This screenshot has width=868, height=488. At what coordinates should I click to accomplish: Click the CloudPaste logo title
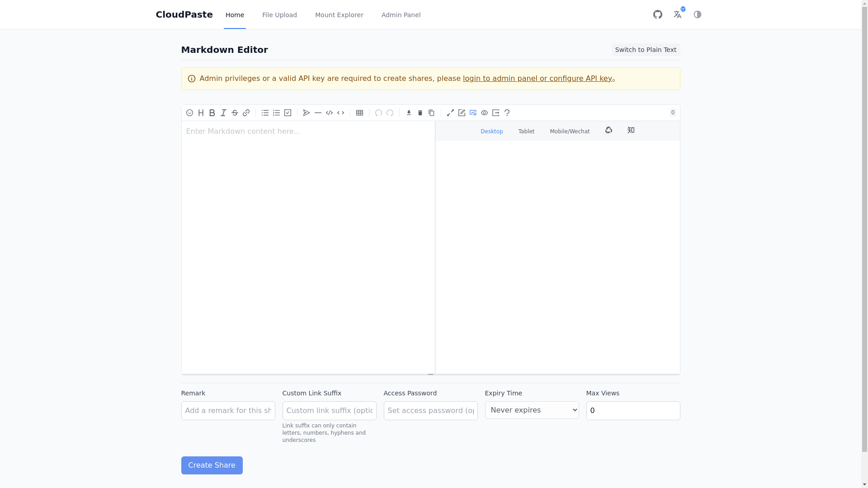(184, 14)
